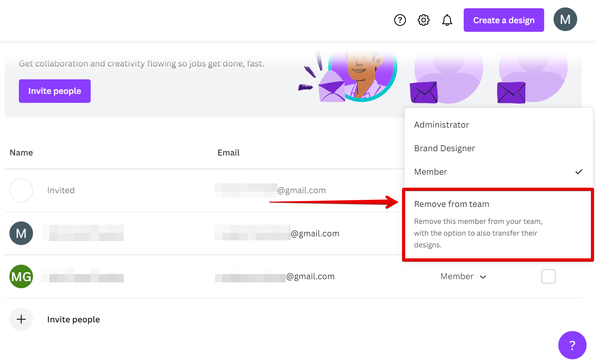Click the green MG member avatar
Viewport: 596px width, 364px height.
point(21,276)
